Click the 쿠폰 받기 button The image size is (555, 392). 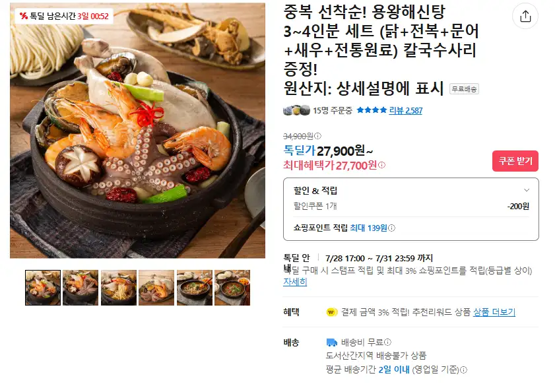click(515, 161)
